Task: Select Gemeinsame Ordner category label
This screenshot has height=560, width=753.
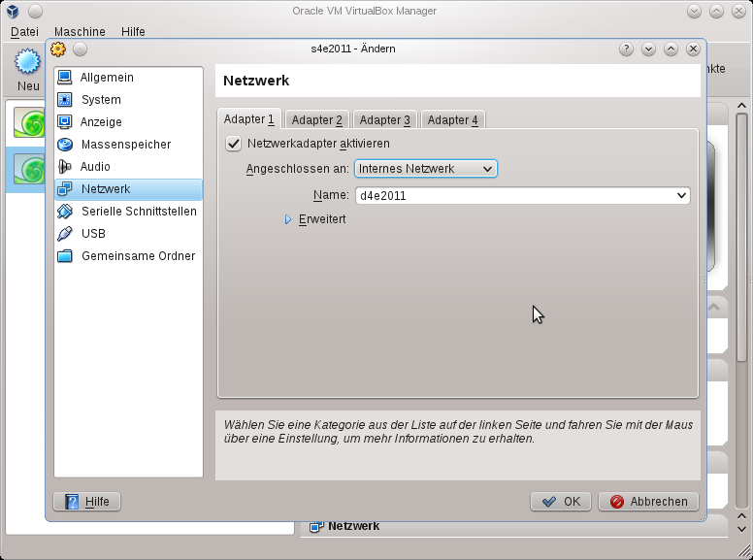Action: 139,256
